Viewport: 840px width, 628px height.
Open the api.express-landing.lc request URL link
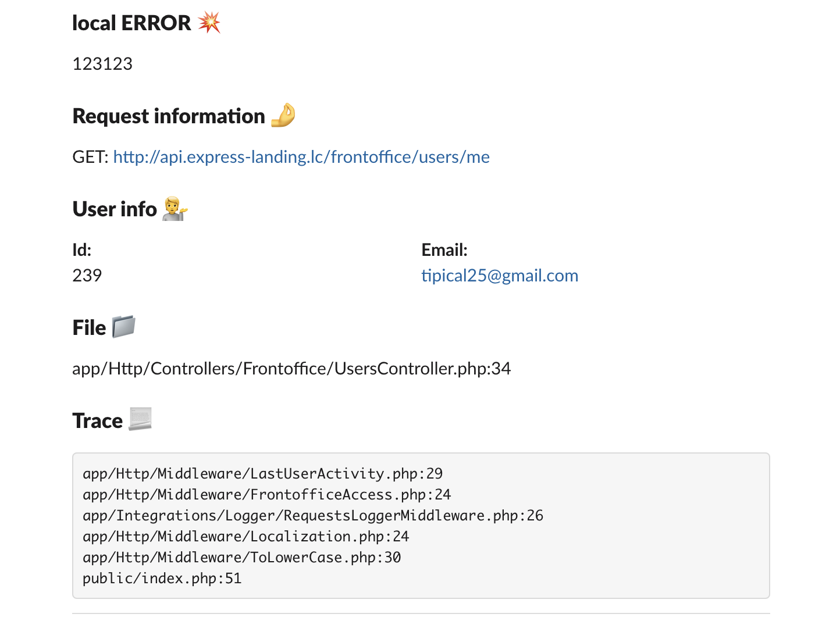[301, 157]
